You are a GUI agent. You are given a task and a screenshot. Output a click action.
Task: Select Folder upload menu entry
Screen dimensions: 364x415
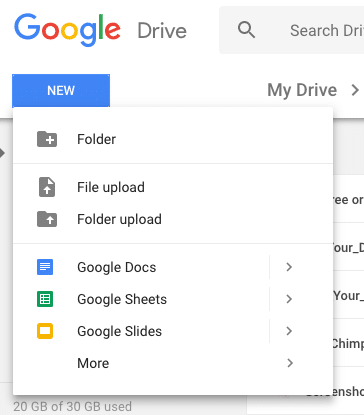173,219
